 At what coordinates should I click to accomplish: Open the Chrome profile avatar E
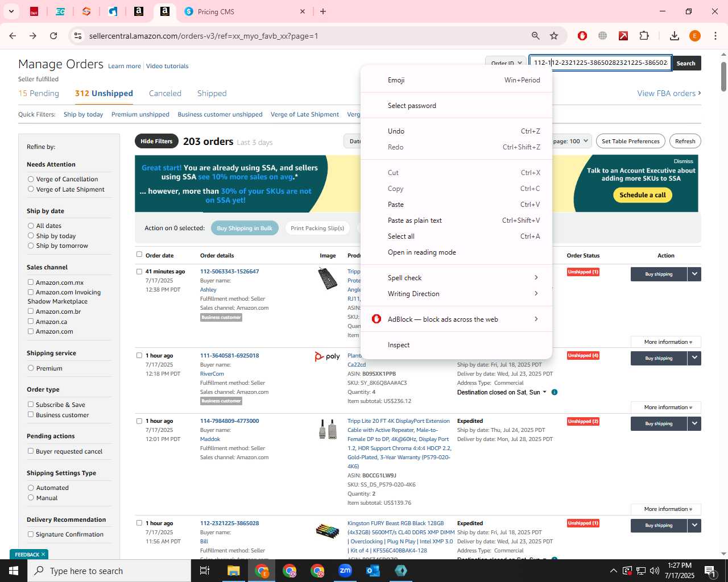[694, 36]
